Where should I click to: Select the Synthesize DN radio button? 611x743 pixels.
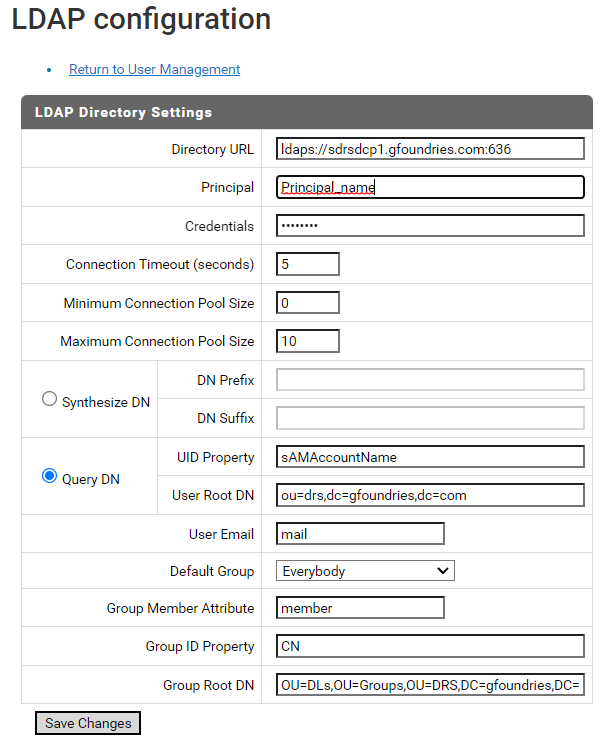[49, 399]
